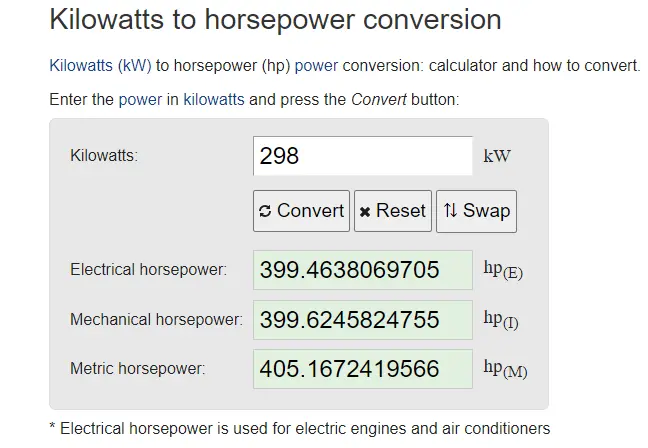Select the Mechanical horsepower result field
648x448 pixels.
point(362,320)
